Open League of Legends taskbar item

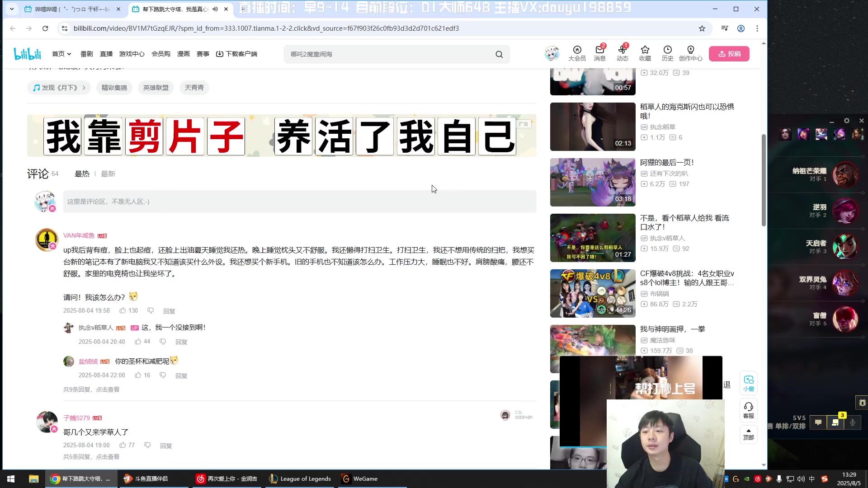tap(300, 479)
